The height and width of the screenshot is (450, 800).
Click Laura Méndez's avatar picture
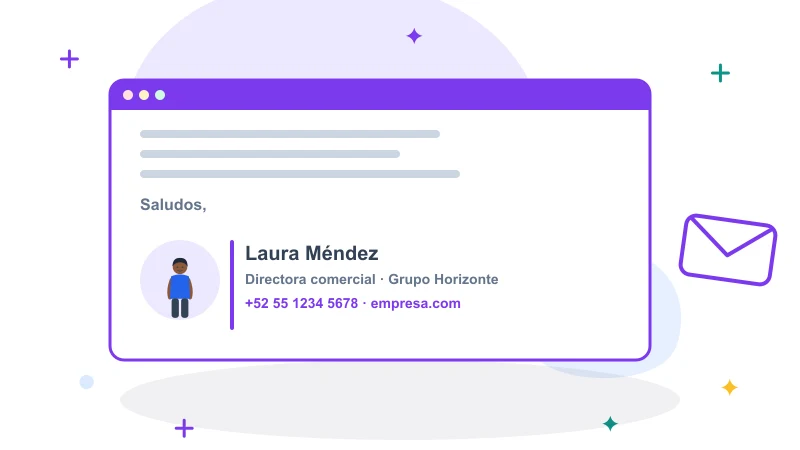(180, 280)
